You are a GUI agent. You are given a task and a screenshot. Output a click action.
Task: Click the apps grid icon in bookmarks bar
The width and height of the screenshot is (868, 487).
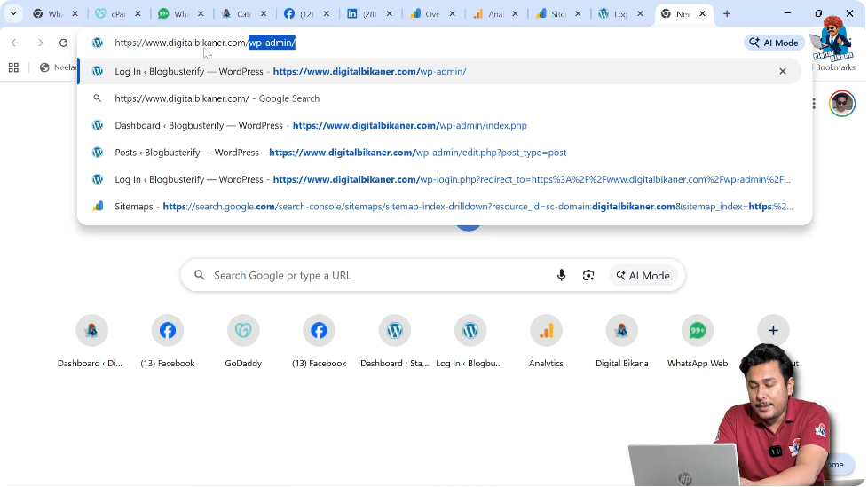click(x=13, y=67)
